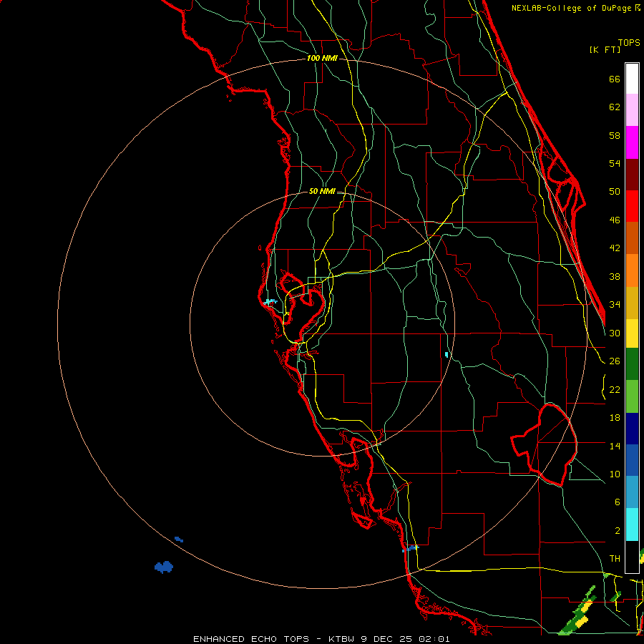This screenshot has height=644, width=644.
Task: Select the dark red legend swatch
Action: (632, 174)
